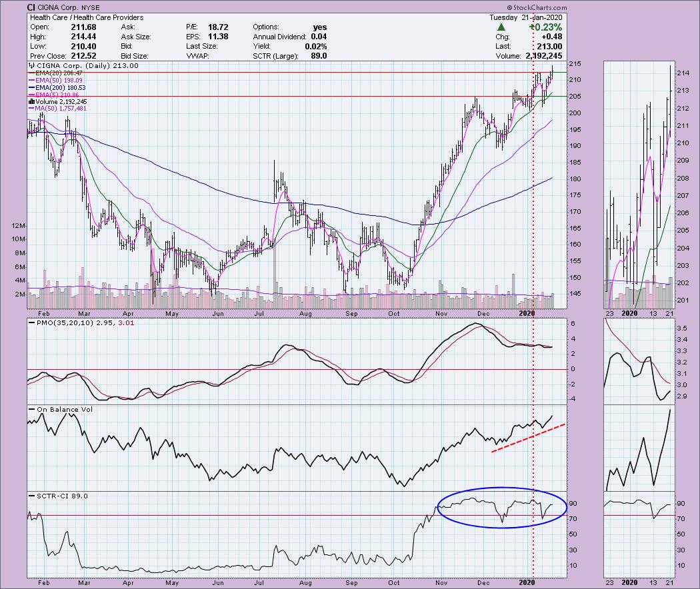Click the 'Ask Size:' label
Screen dimensions: 700x589
(136, 37)
